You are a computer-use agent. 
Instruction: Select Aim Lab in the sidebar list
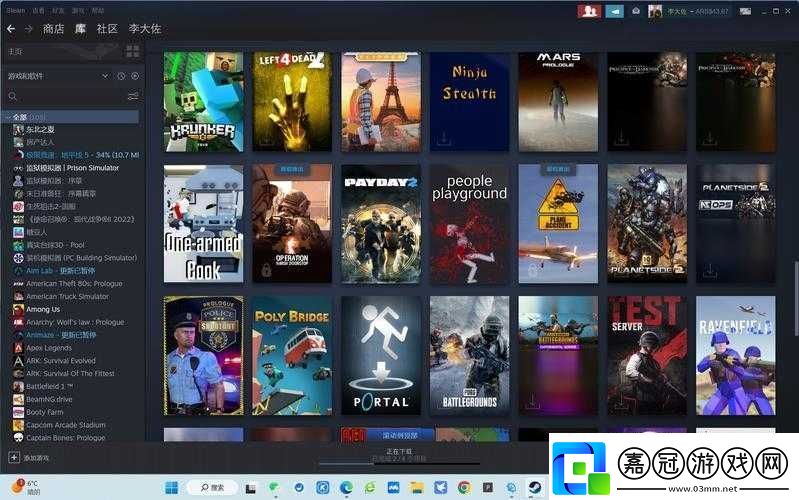click(x=61, y=271)
